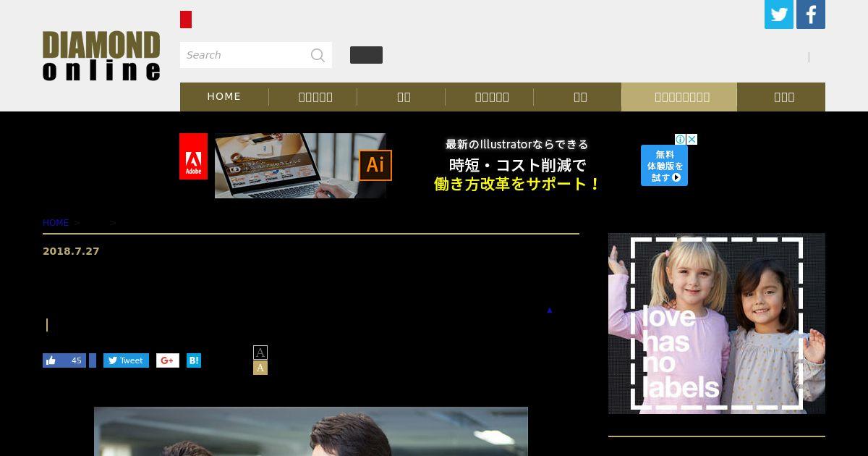Bookmark with the Hatena B! button
The image size is (868, 456).
click(x=194, y=360)
